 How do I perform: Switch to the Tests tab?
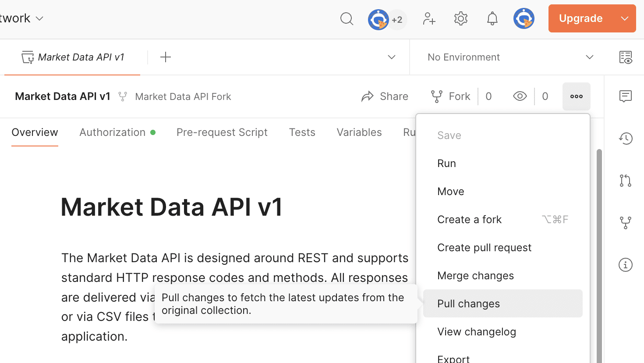[x=302, y=132]
